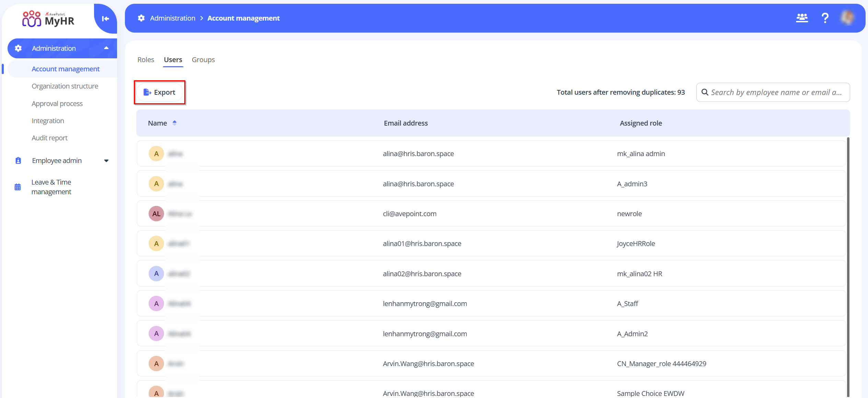Switch to the Groups tab

coord(203,60)
